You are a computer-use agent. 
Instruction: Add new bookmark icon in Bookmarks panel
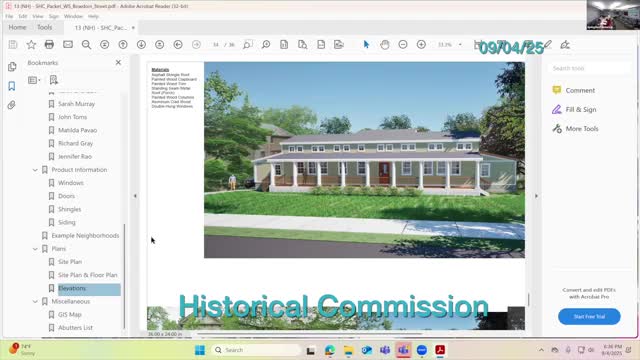click(x=53, y=80)
